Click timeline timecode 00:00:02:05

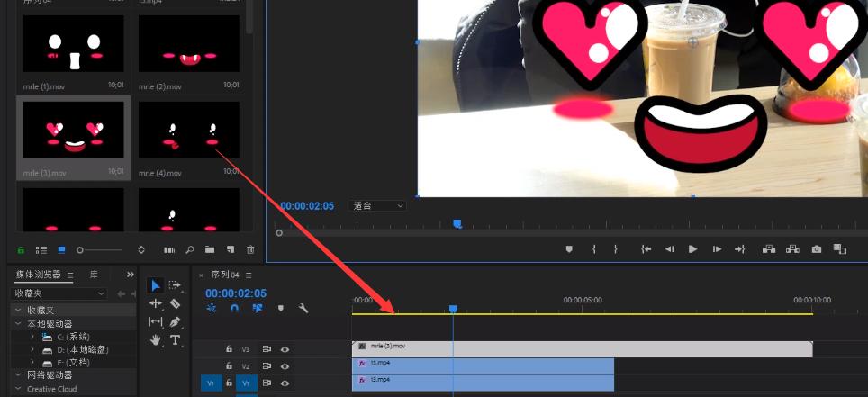pyautogui.click(x=236, y=293)
